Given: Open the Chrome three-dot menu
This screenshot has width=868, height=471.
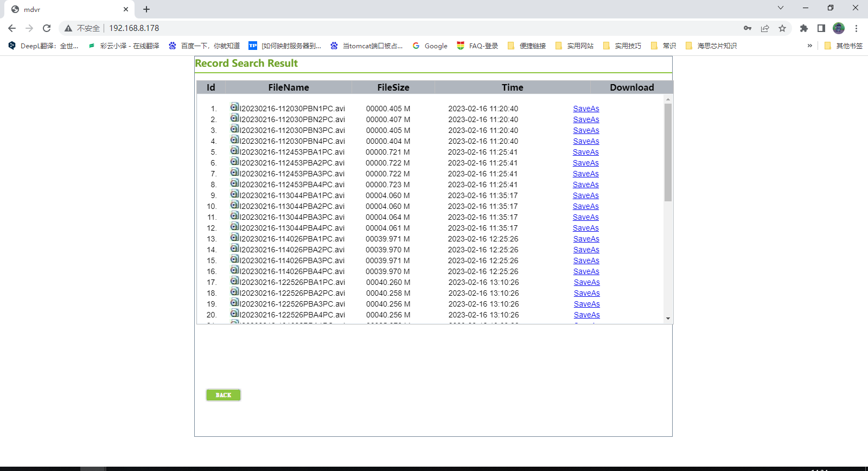Looking at the screenshot, I should (857, 28).
